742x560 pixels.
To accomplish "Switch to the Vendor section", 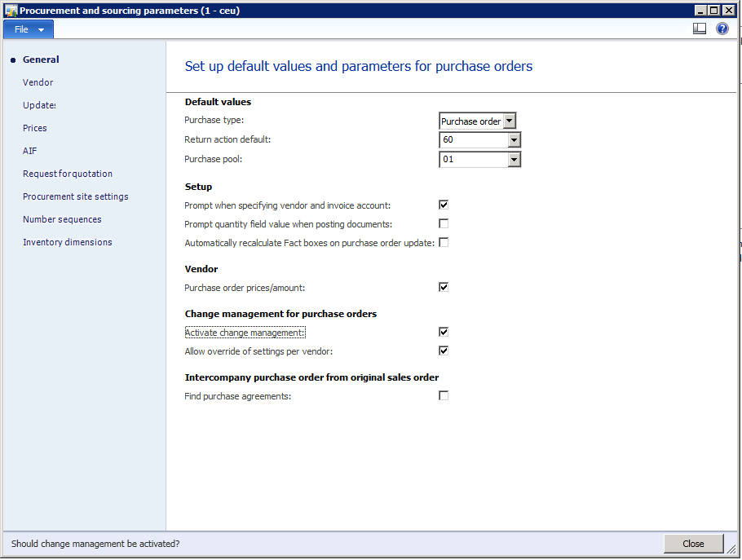I will 38,82.
